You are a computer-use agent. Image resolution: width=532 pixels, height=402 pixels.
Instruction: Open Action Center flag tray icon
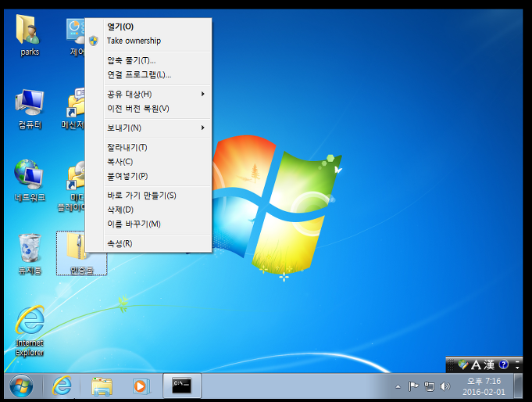[413, 386]
